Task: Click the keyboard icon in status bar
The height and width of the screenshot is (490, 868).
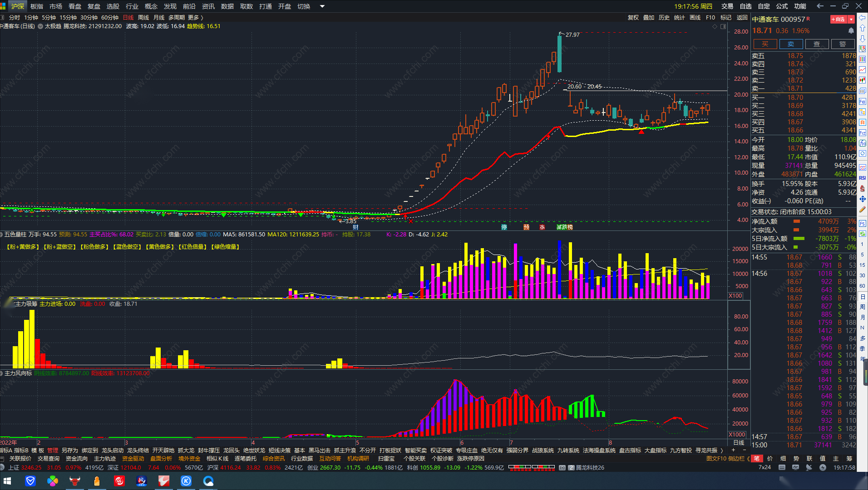Action: pos(782,467)
